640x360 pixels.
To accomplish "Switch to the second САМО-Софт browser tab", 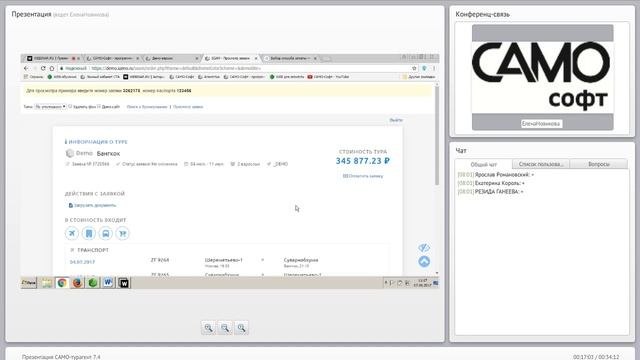I will pyautogui.click(x=112, y=58).
